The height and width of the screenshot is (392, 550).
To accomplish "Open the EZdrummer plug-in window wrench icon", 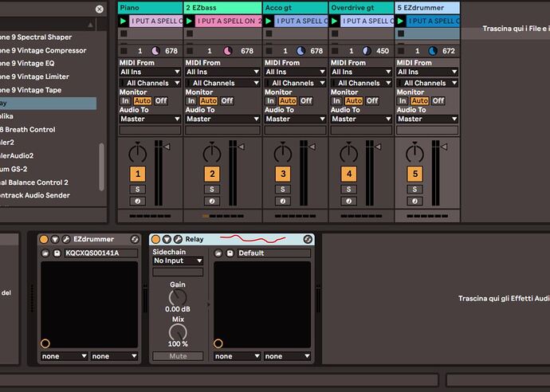I will pos(66,239).
